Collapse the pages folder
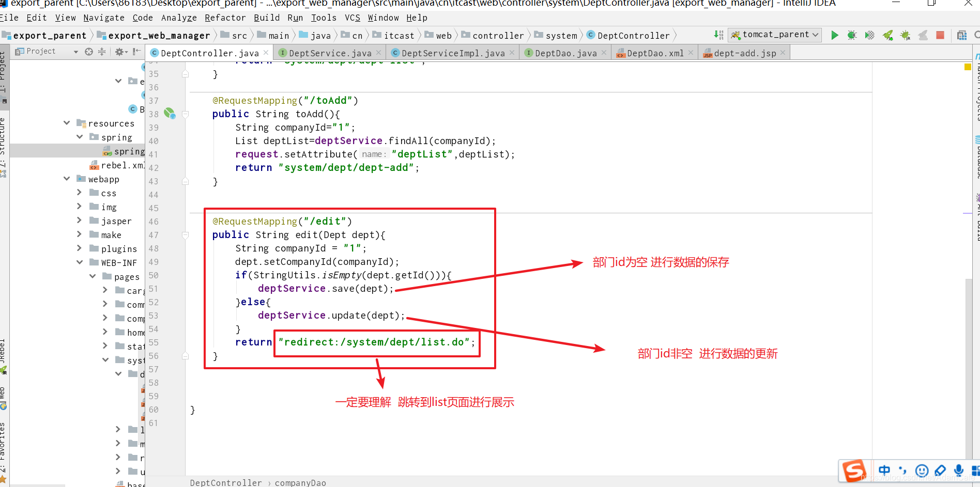 point(93,276)
